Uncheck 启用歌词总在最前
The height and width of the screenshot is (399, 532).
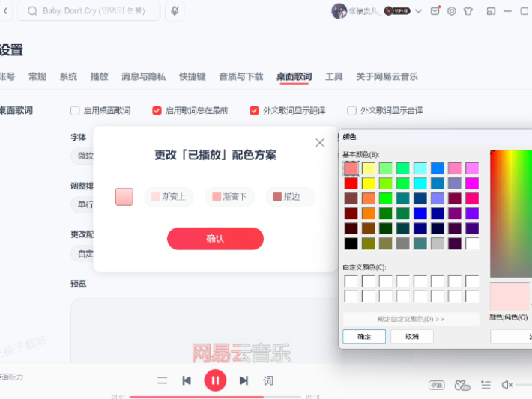pyautogui.click(x=157, y=111)
